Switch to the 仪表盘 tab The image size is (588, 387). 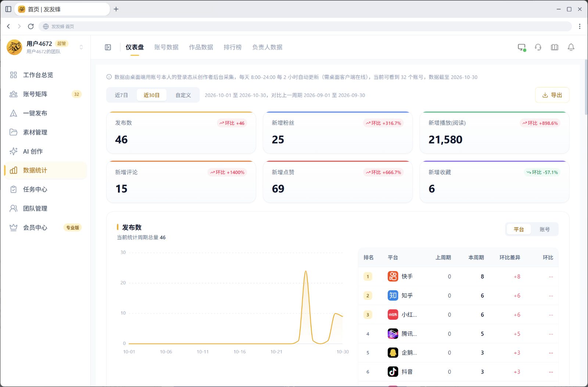[135, 47]
